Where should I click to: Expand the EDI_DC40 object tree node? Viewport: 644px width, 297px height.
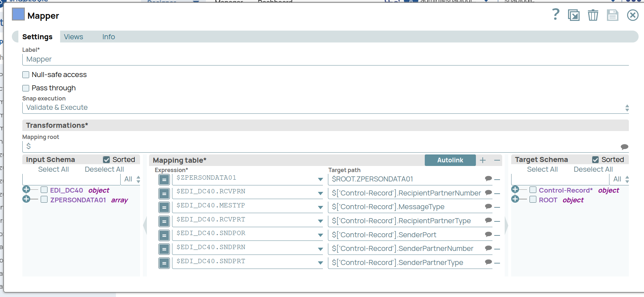click(26, 190)
